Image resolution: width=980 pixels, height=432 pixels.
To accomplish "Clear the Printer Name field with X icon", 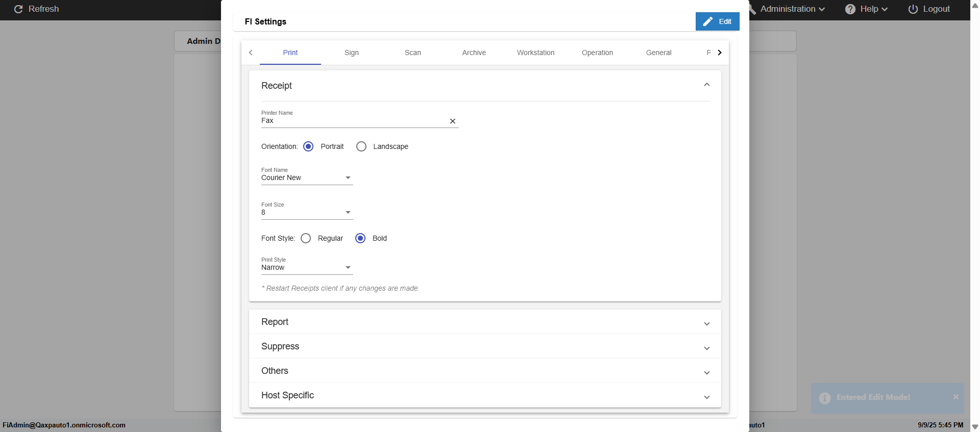I will coord(452,121).
